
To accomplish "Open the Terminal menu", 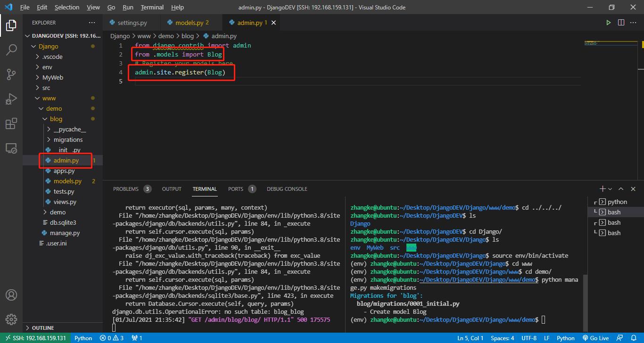I will coord(152,8).
